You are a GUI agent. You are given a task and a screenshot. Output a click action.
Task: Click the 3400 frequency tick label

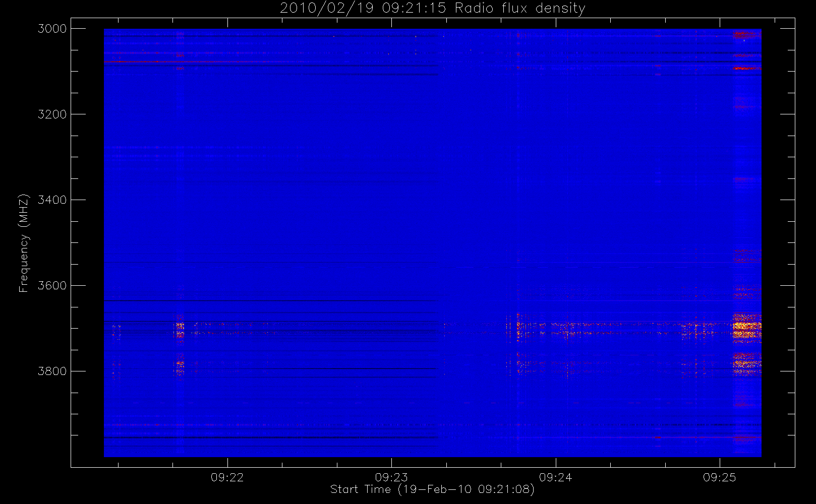tap(52, 200)
